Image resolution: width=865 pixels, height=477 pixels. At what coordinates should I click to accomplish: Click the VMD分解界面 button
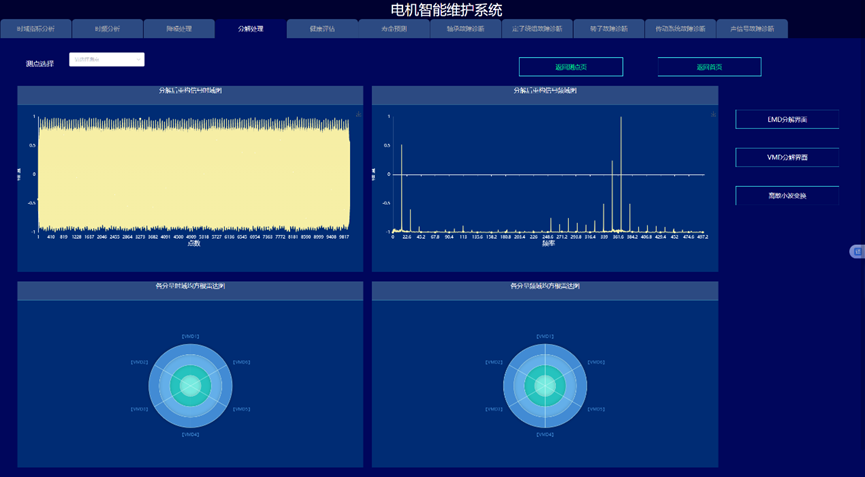(787, 158)
